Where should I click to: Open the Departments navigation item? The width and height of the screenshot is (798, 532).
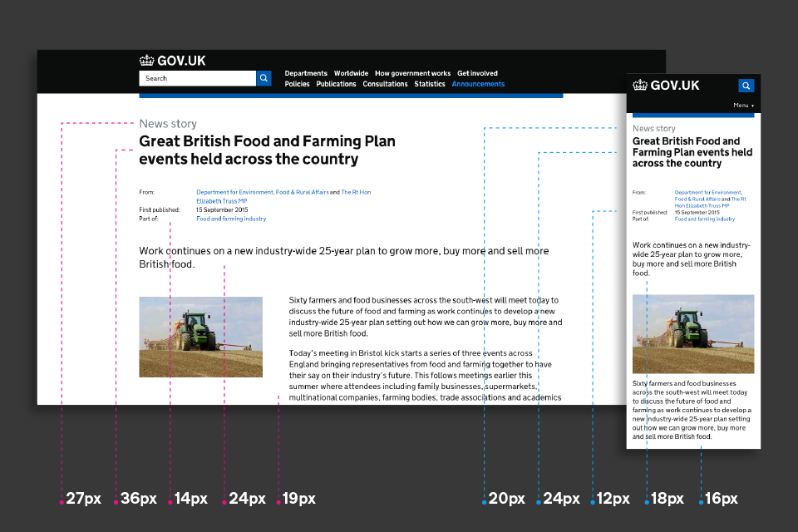(306, 73)
